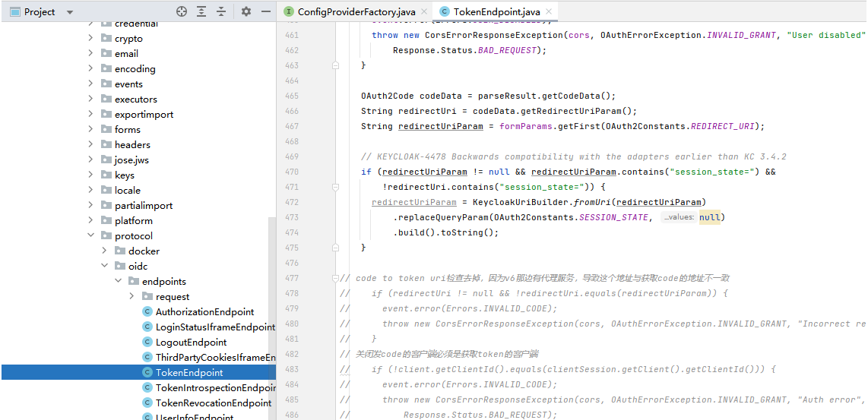Screen dimensions: 868x420
Task: Click the Select Opened File target icon
Action: point(182,11)
